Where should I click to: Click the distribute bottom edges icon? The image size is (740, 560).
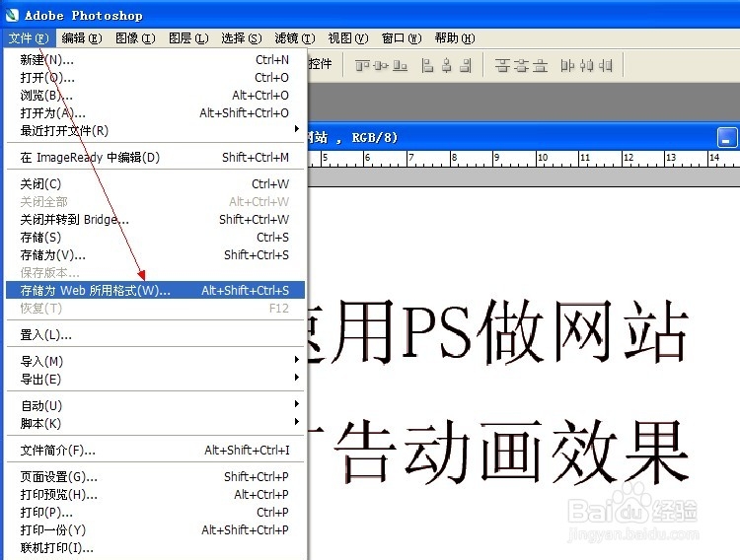(x=540, y=65)
